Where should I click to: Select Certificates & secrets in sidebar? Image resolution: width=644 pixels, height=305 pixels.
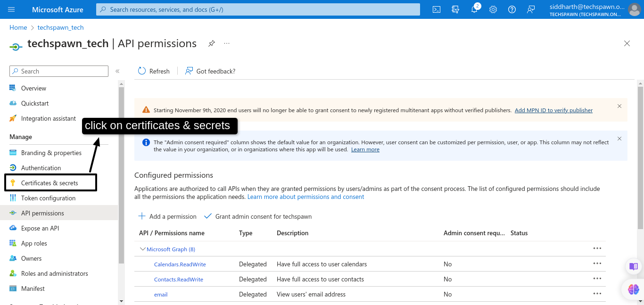[x=50, y=183]
